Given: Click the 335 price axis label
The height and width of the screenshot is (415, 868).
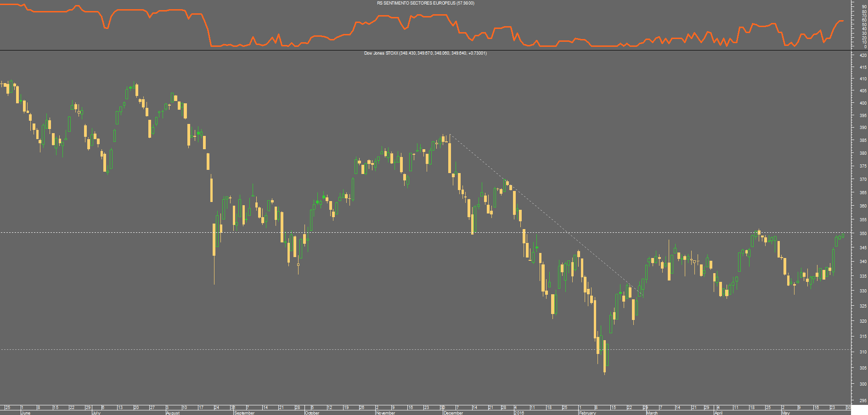Looking at the screenshot, I should tap(863, 276).
